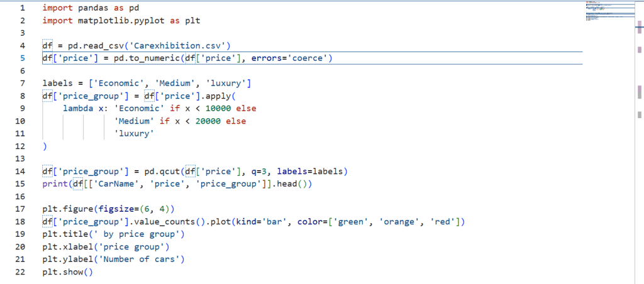Screen dimensions: 644x284
Task: Click line number 22 in the gutter
Action: [23, 271]
